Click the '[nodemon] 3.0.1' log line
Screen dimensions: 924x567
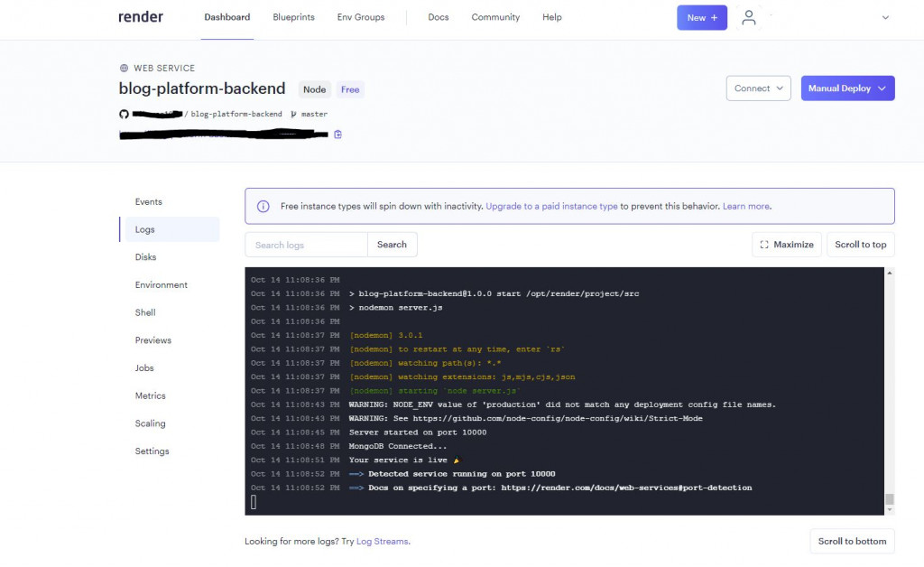tap(386, 335)
